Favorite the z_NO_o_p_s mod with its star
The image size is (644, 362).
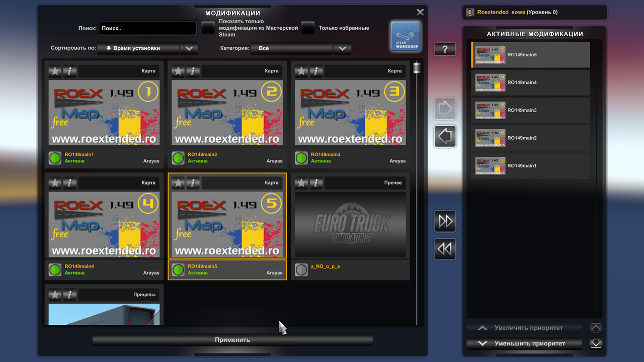(x=302, y=183)
